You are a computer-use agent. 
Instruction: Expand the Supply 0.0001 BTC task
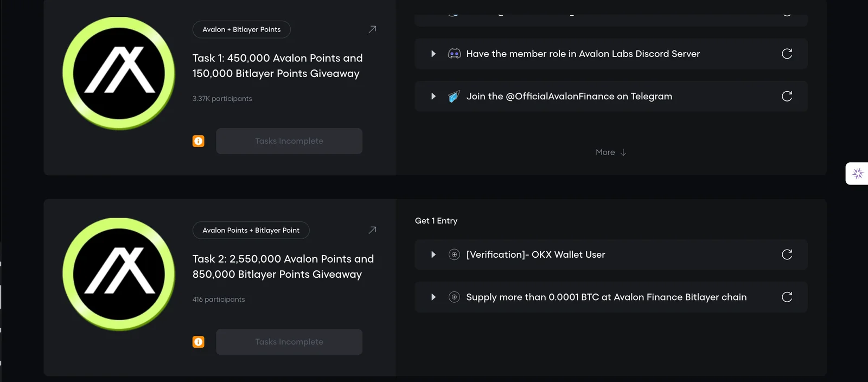tap(433, 297)
